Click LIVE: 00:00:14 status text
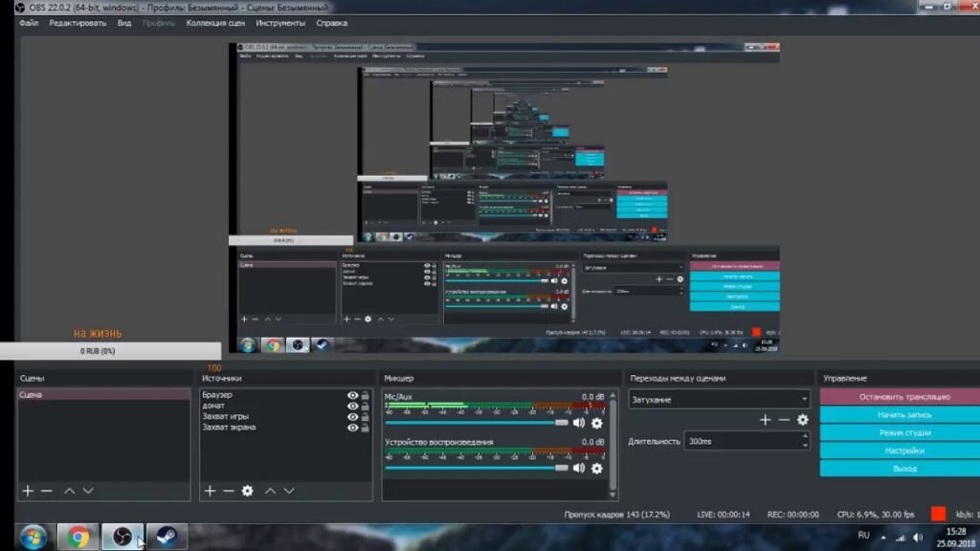The width and height of the screenshot is (980, 551). (724, 515)
